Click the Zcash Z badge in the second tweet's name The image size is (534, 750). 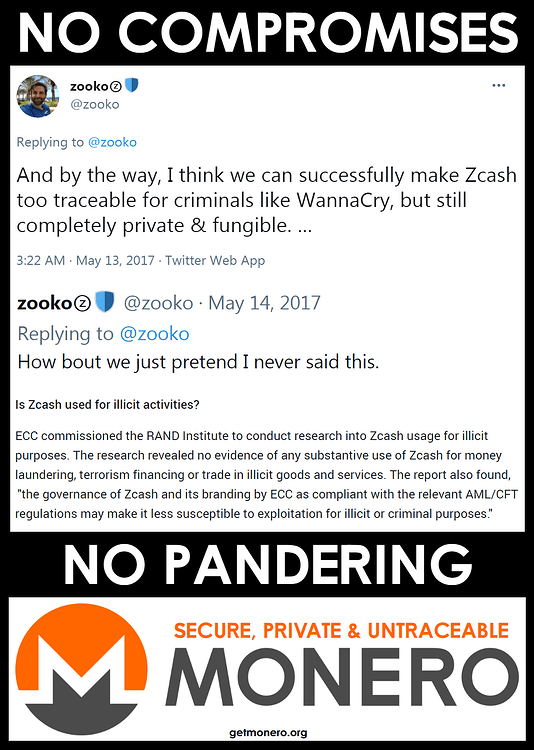(x=83, y=303)
